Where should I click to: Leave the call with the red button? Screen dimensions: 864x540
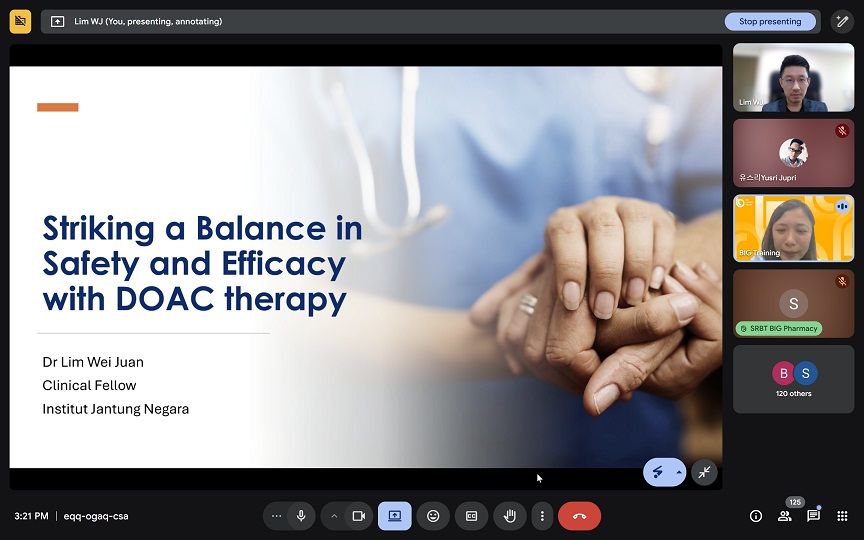coord(579,516)
